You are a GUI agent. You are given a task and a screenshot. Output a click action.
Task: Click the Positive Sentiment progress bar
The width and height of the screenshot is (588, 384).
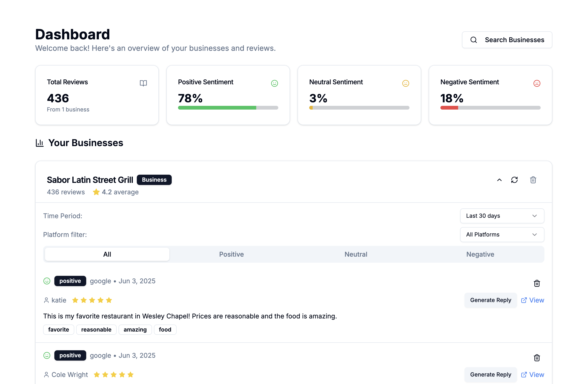[x=228, y=108]
